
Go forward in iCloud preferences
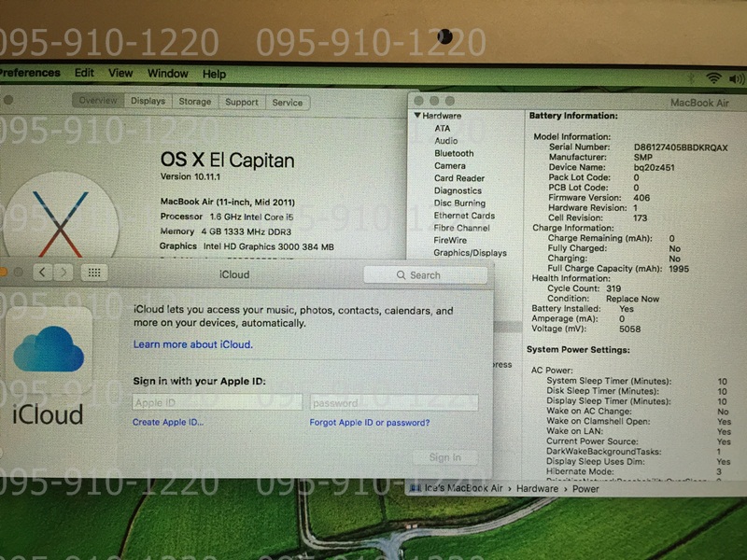click(x=63, y=273)
